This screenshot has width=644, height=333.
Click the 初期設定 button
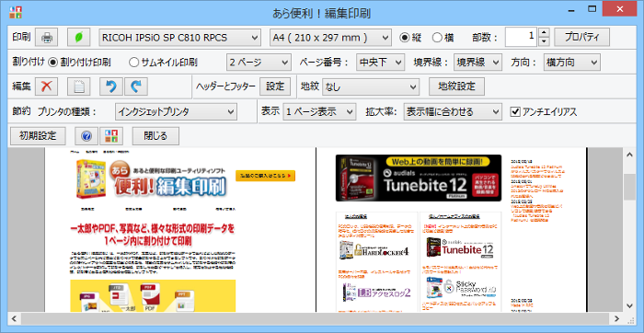point(38,136)
